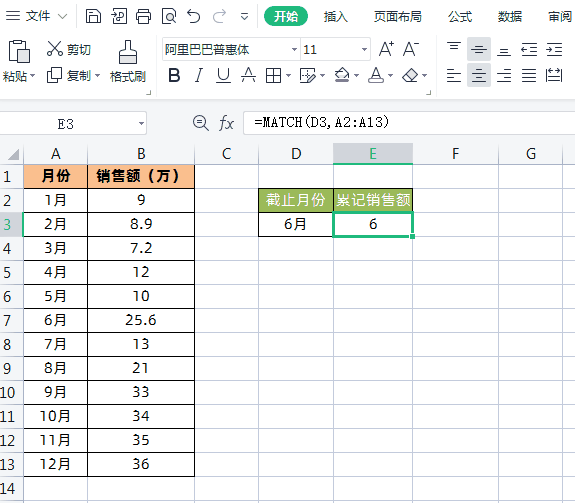Click the increase indent icon
Viewport: 575px width, 503px height.
554,49
